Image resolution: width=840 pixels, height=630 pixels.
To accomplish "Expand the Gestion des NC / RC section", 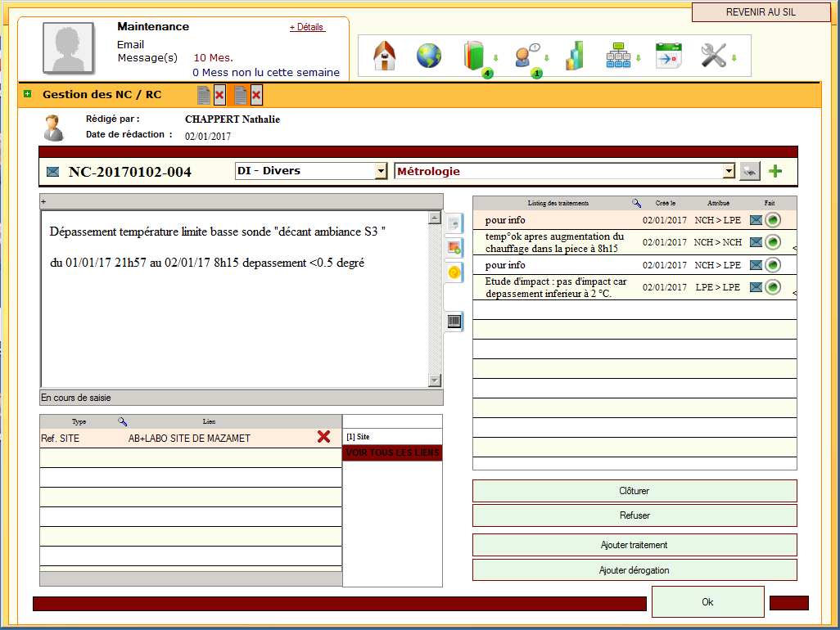I will pos(28,94).
